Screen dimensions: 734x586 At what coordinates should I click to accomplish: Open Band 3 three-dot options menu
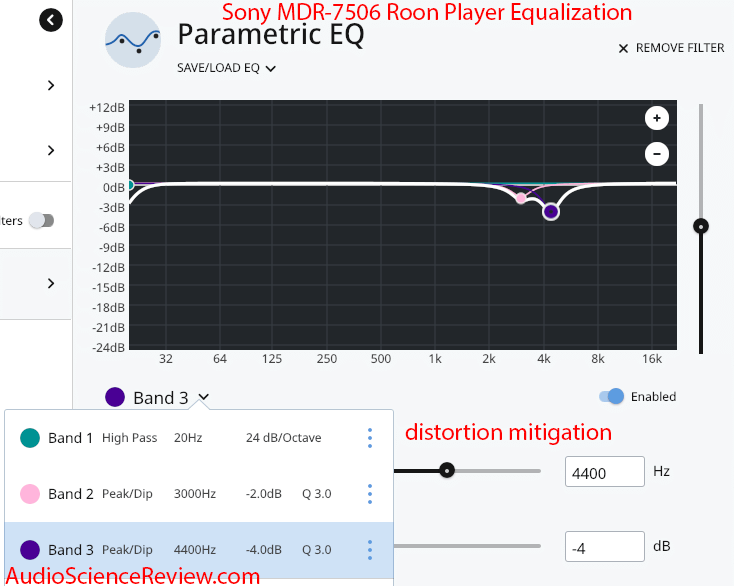[370, 550]
